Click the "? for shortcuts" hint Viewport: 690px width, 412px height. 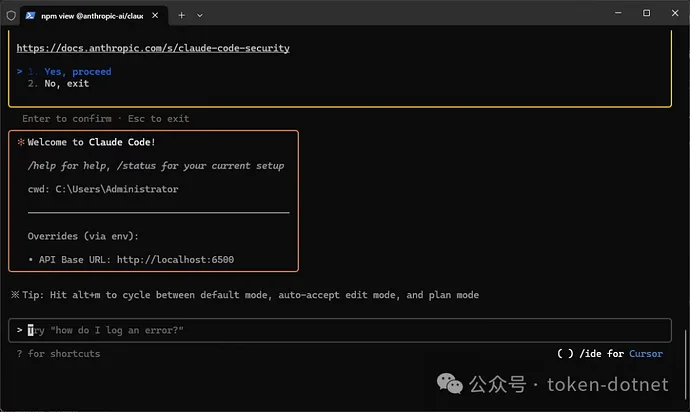point(58,353)
